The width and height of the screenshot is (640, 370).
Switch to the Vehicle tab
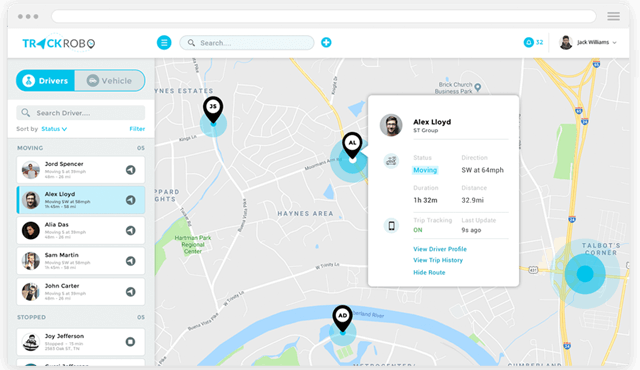pos(110,80)
